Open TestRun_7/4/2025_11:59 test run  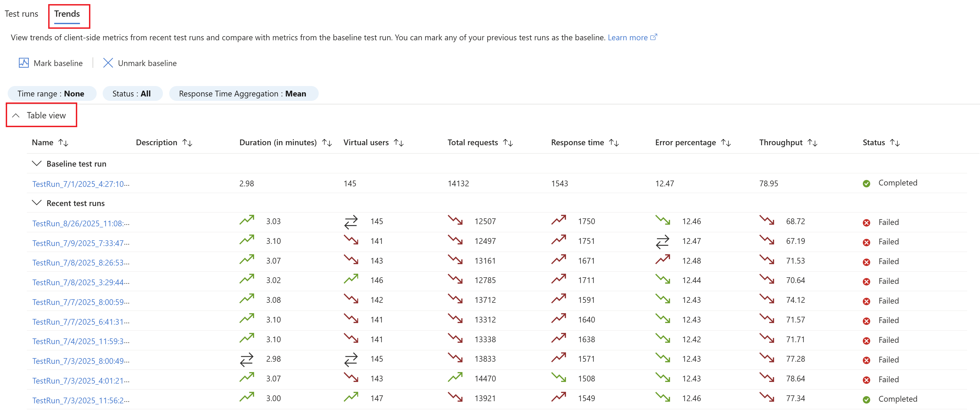click(81, 341)
